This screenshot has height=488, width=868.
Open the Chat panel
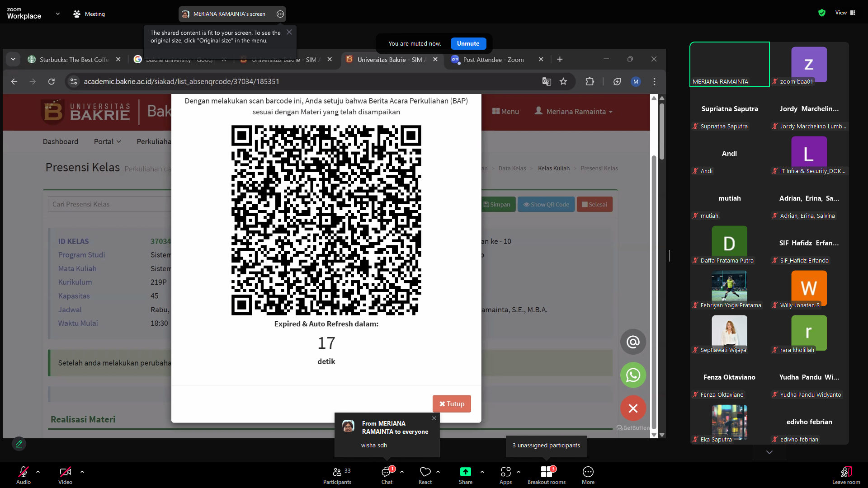coord(387,475)
